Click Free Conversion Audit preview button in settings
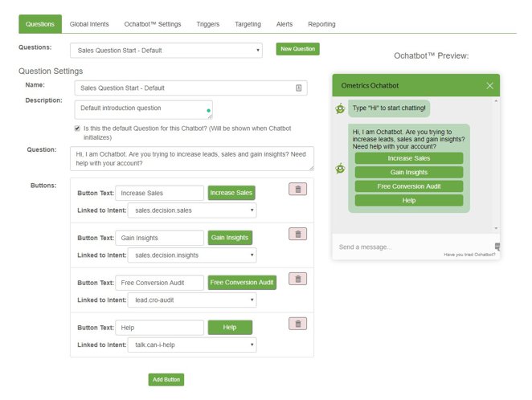The width and height of the screenshot is (532, 400). pos(242,283)
